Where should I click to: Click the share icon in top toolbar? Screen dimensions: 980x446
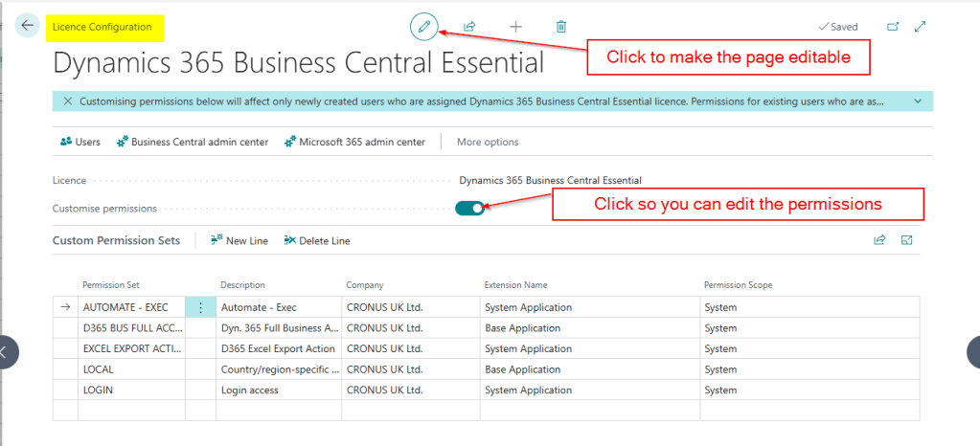coord(469,27)
